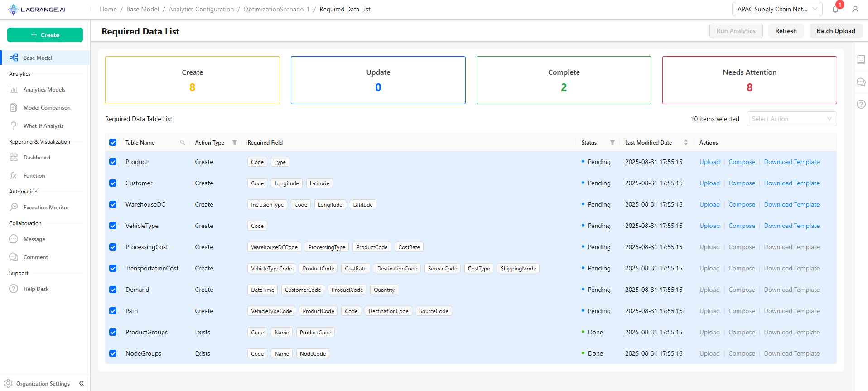Toggle the select-all header checkbox

pyautogui.click(x=113, y=142)
